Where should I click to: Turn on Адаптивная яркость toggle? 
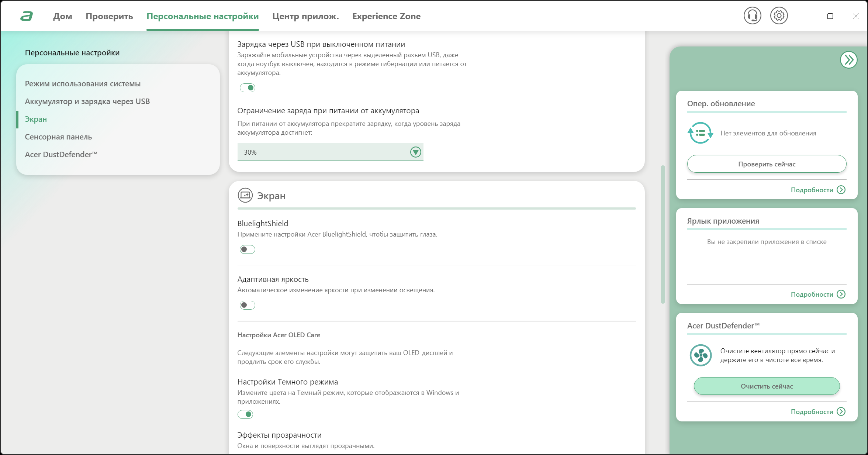[x=247, y=305]
